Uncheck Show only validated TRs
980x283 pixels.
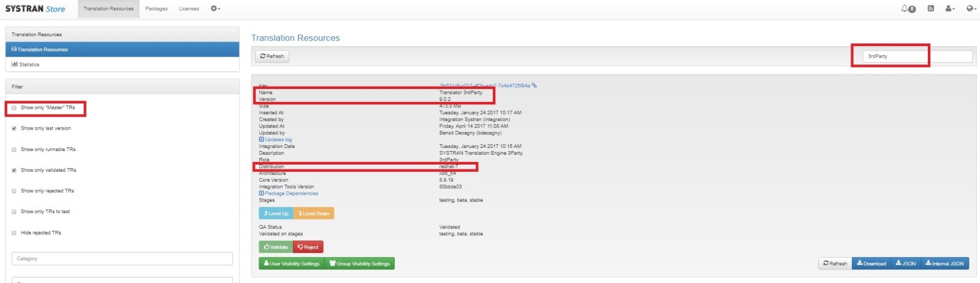[14, 170]
